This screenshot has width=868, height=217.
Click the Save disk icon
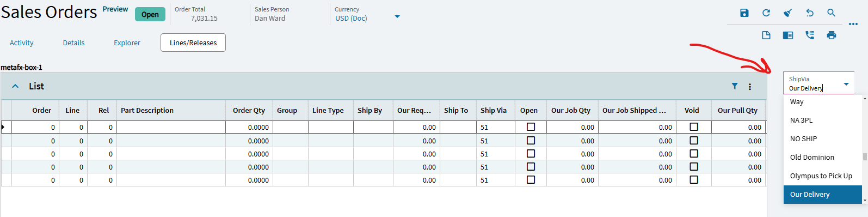744,13
